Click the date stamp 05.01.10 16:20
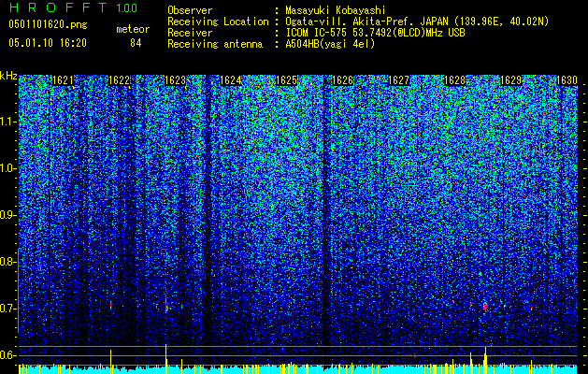 (x=48, y=43)
